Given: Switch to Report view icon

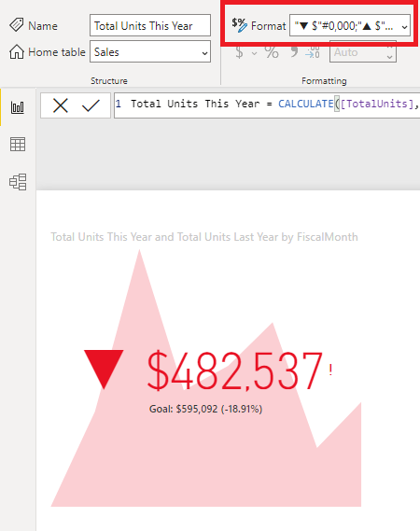Looking at the screenshot, I should coord(18,107).
